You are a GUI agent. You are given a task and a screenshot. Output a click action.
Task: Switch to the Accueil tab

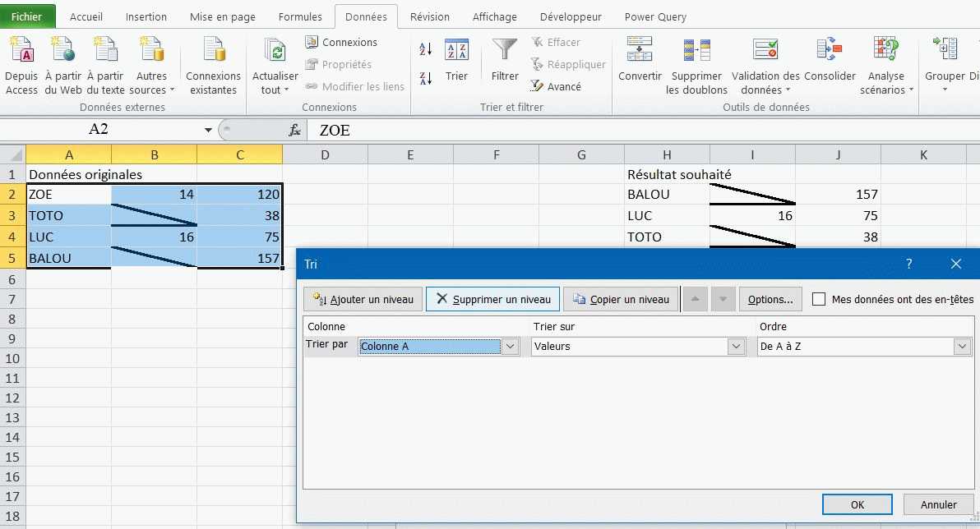(86, 17)
